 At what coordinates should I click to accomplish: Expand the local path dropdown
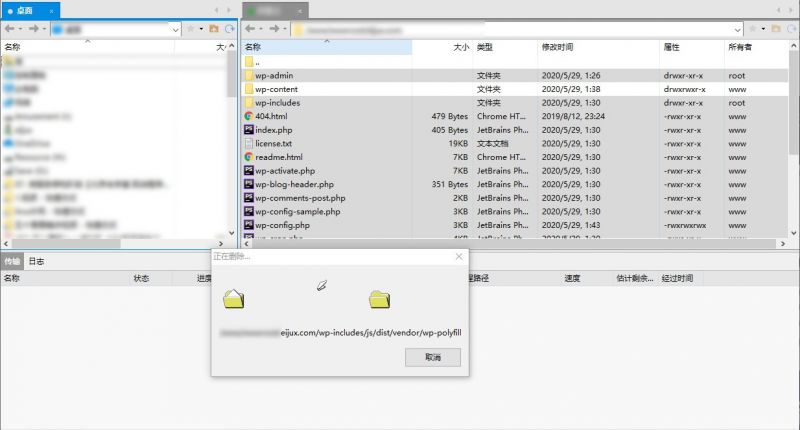176,30
